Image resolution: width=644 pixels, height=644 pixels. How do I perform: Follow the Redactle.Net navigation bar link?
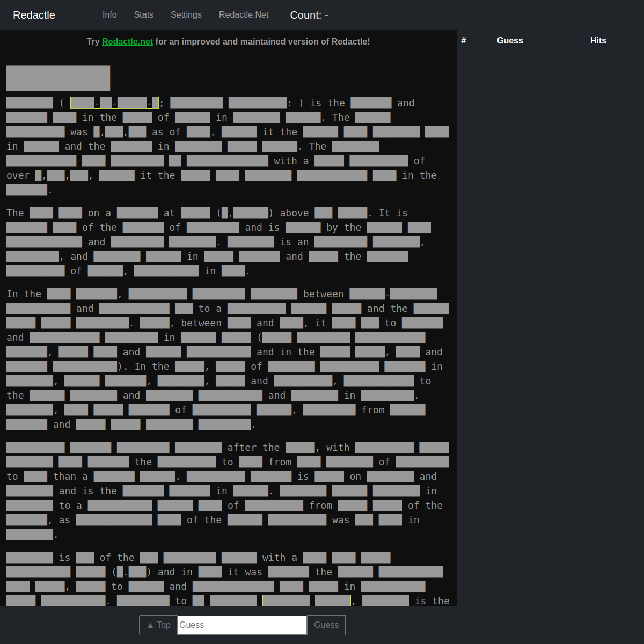[x=244, y=15]
